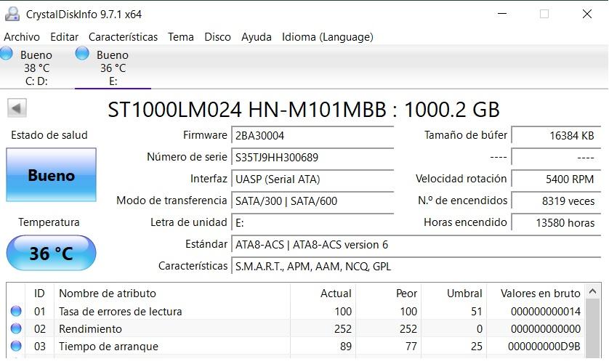
Task: Click the Estado de salud label
Action: tap(49, 135)
